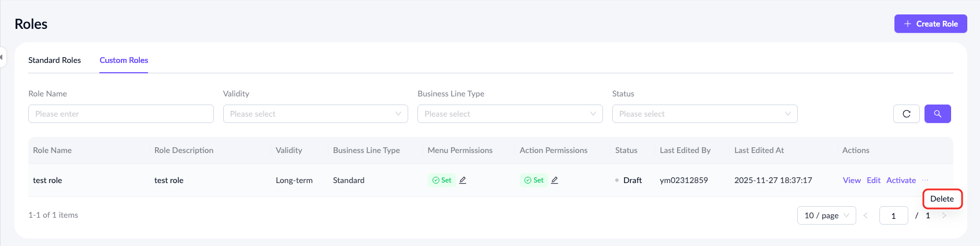Collapse the sidebar arrow handle

coord(2,57)
